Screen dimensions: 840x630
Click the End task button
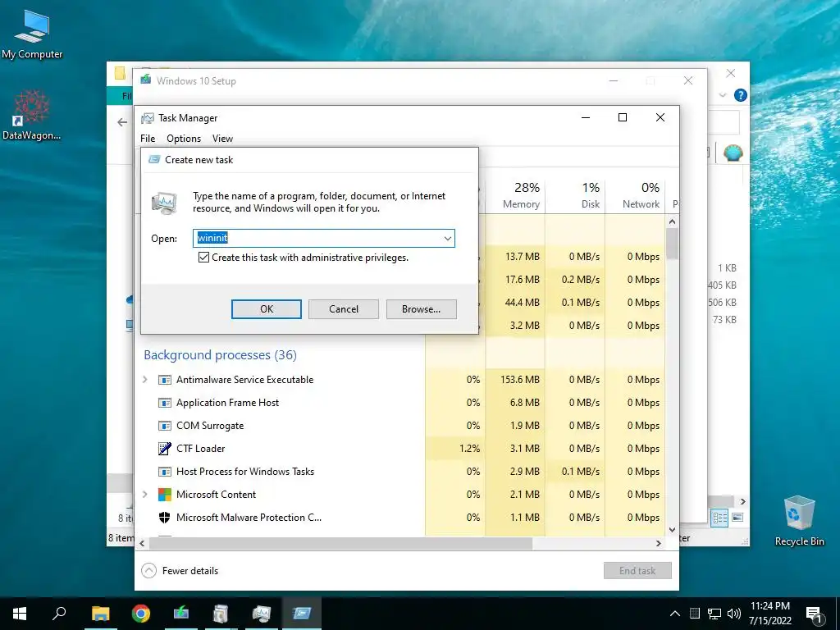click(x=637, y=571)
